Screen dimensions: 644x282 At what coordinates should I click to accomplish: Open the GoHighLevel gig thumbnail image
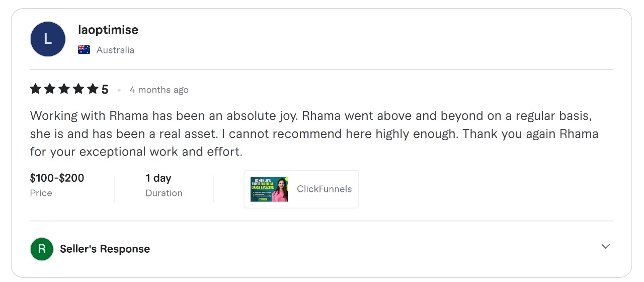(x=269, y=189)
